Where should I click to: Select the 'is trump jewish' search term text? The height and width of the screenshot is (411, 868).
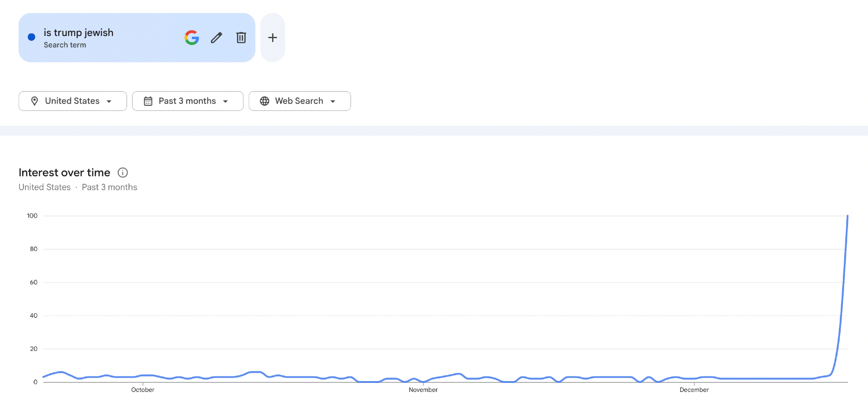[x=79, y=33]
